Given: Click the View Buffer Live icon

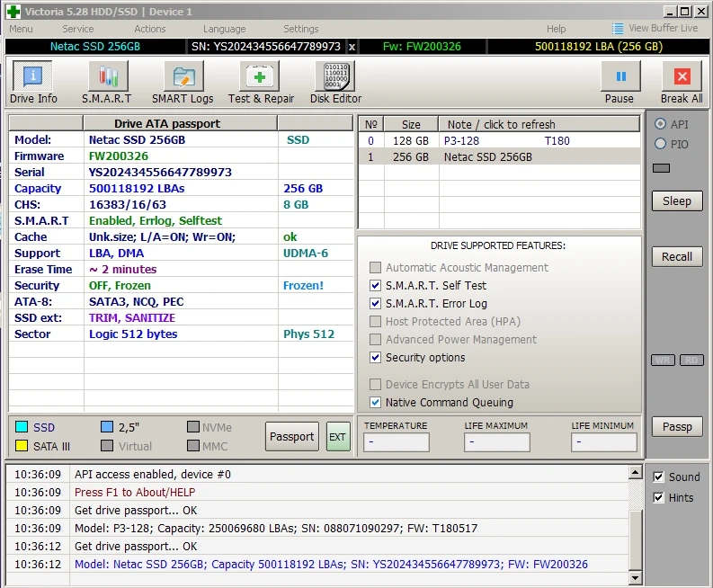Looking at the screenshot, I should pyautogui.click(x=617, y=29).
